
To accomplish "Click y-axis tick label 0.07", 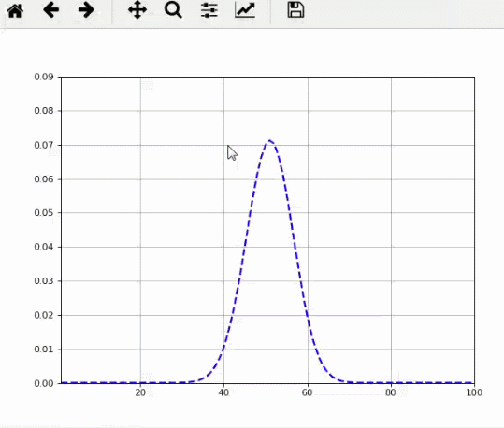I will (x=44, y=145).
